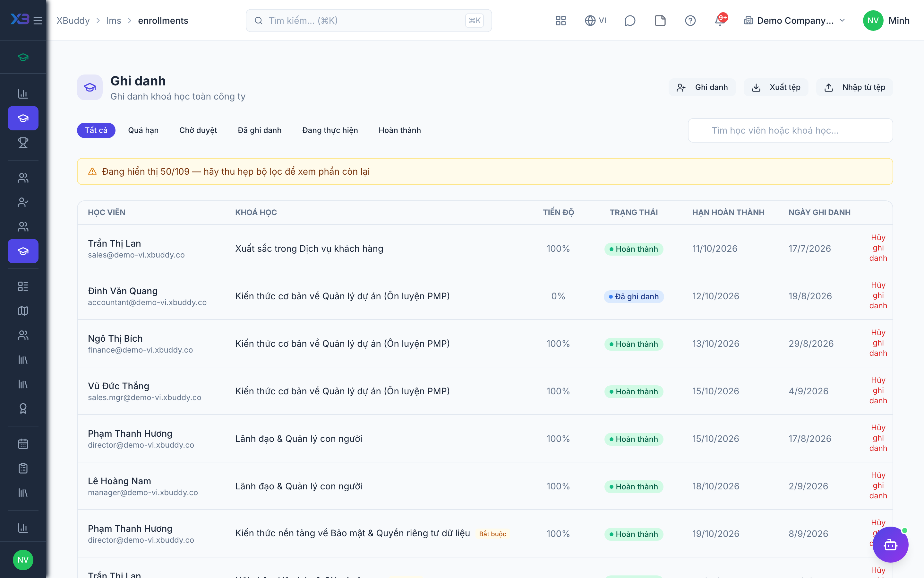Select the Quá hạn filter tab
The height and width of the screenshot is (578, 924).
tap(143, 130)
